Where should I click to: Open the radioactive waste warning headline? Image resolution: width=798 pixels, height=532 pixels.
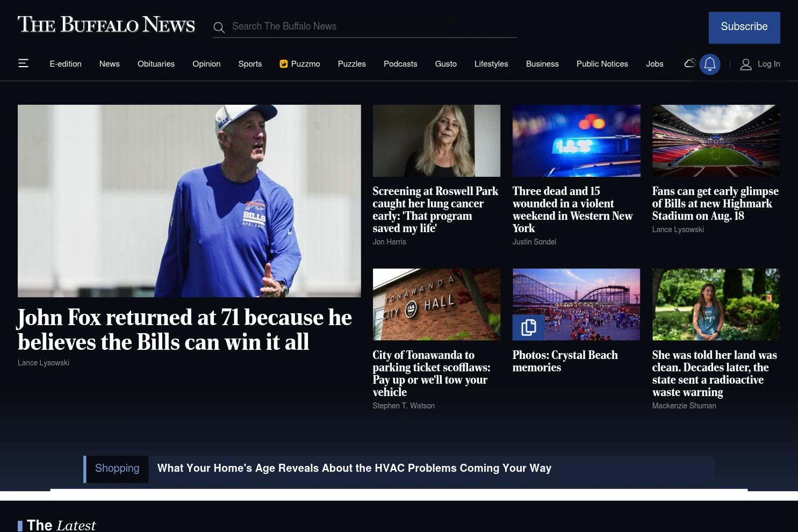coord(715,373)
